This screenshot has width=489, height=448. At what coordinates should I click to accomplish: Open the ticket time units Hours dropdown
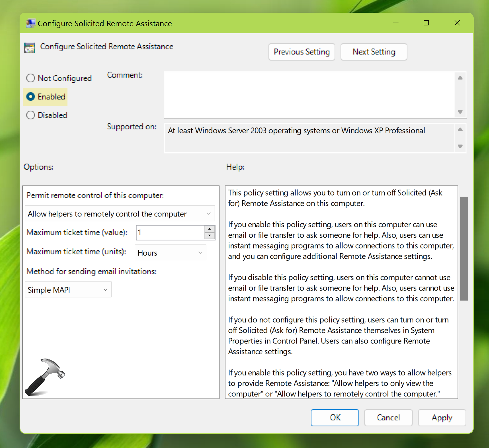pos(170,253)
